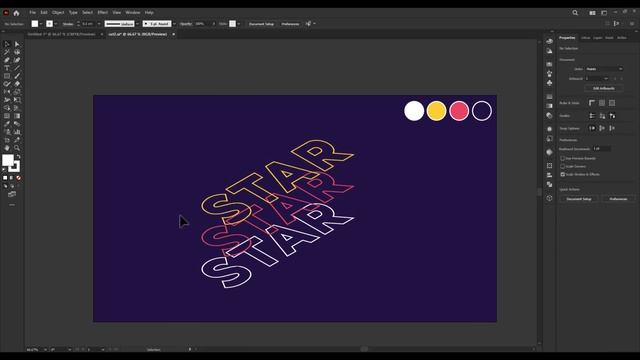Open the Window menu
This screenshot has width=640, height=360.
point(133,13)
